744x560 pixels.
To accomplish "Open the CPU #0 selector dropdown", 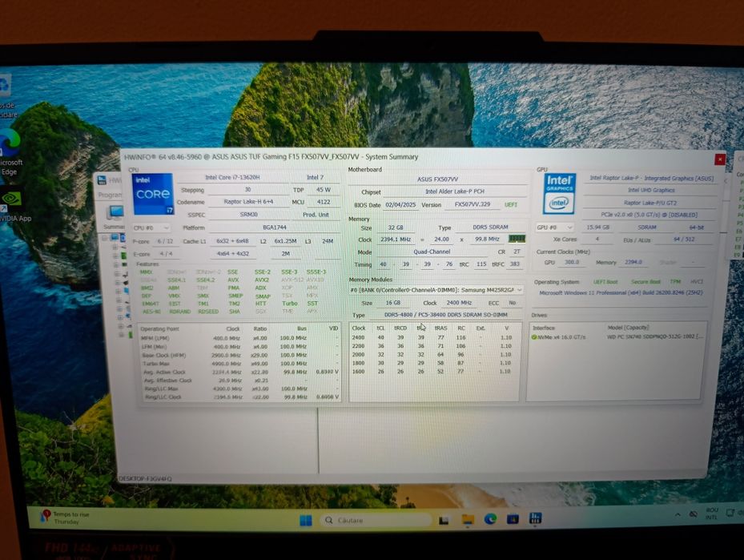I will pos(151,228).
